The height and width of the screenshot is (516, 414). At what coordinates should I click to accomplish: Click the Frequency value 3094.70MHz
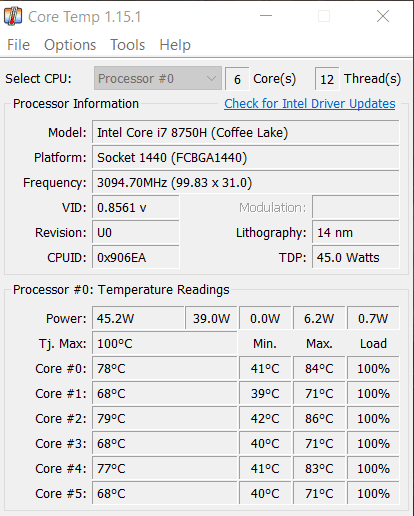coord(246,183)
